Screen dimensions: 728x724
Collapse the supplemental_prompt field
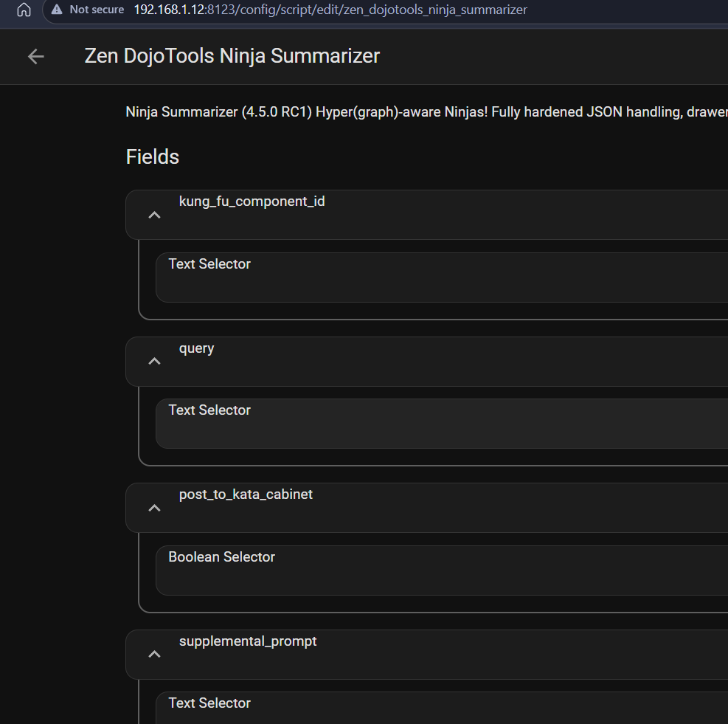tap(154, 655)
